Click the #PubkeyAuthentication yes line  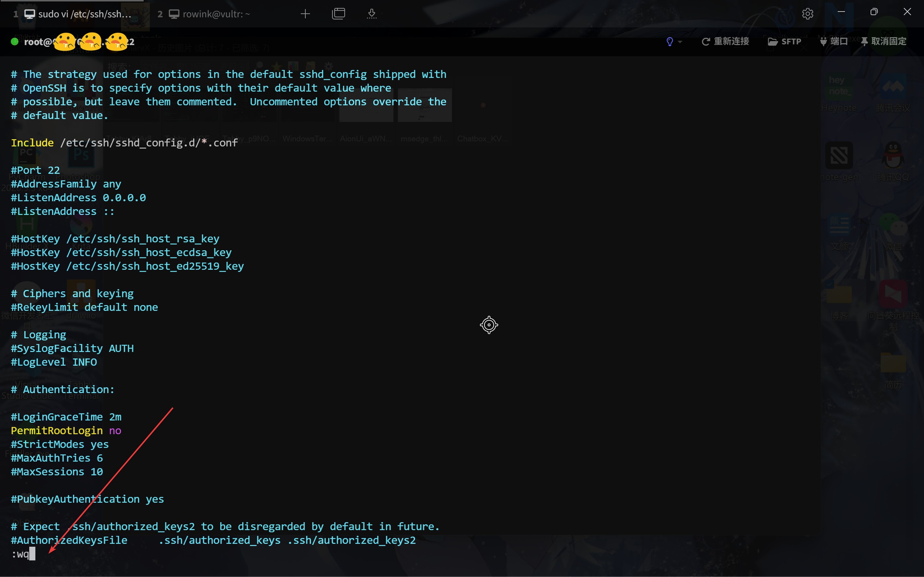click(87, 499)
